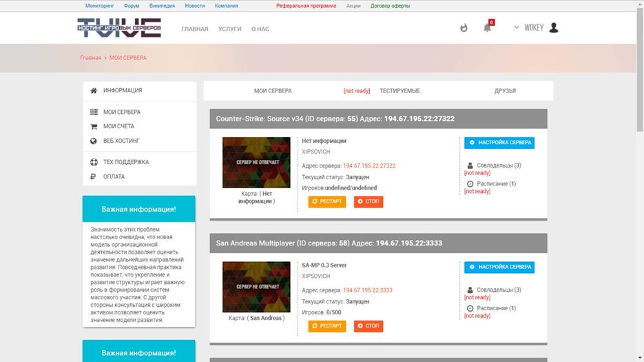644x362 pixels.
Task: Click the server rack icon beside МОИ СЕРВЕРА
Action: 94,112
